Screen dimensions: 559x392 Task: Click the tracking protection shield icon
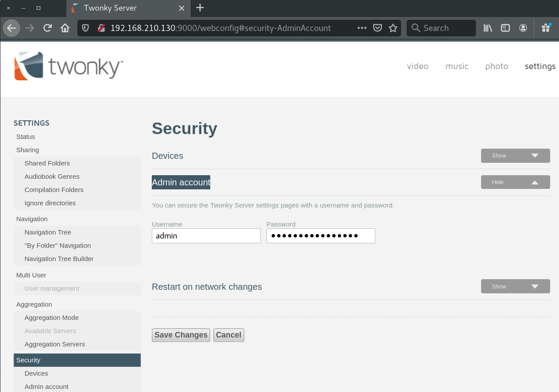coord(86,28)
